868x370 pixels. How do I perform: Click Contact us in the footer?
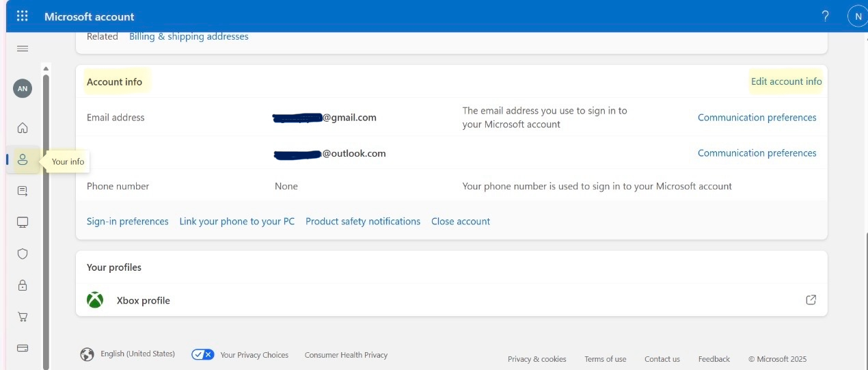[x=662, y=359]
